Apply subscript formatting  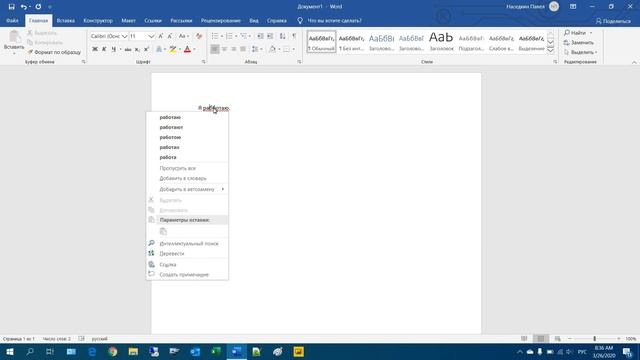tap(137, 49)
